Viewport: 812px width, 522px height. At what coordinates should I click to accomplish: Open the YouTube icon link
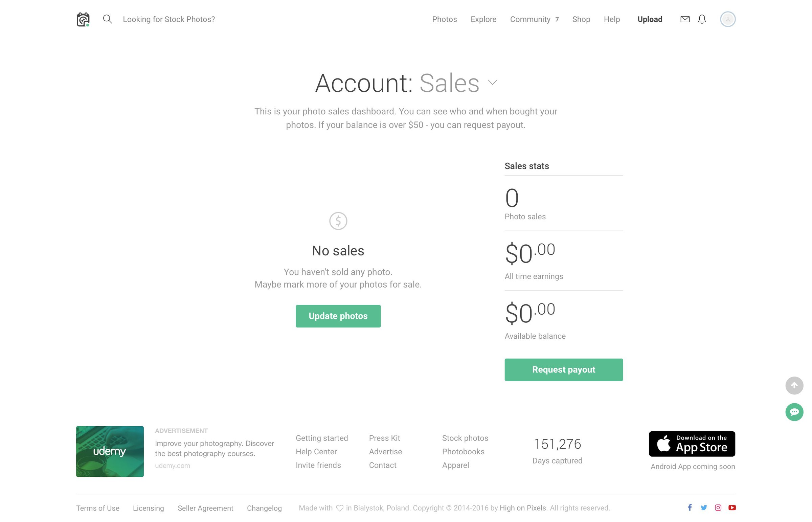tap(732, 507)
